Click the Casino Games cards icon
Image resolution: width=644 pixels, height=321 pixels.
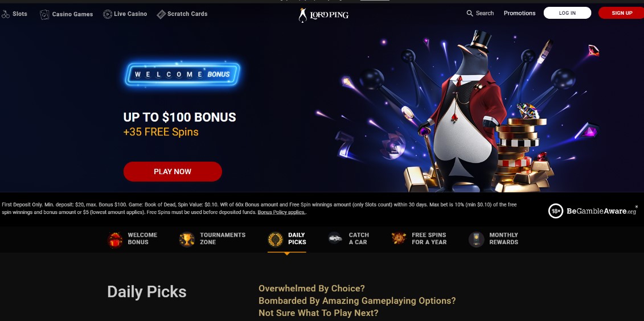tap(44, 15)
